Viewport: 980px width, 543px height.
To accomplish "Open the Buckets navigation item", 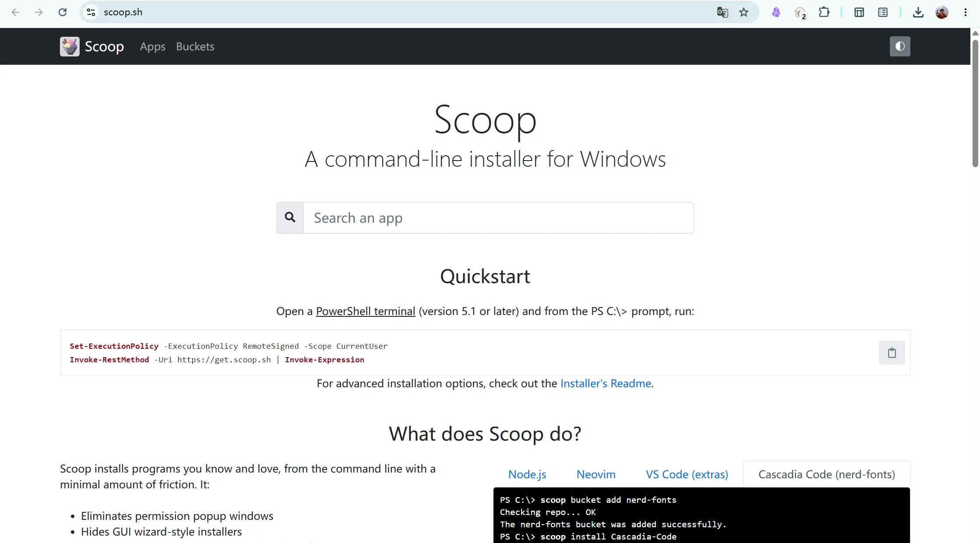I will point(195,46).
